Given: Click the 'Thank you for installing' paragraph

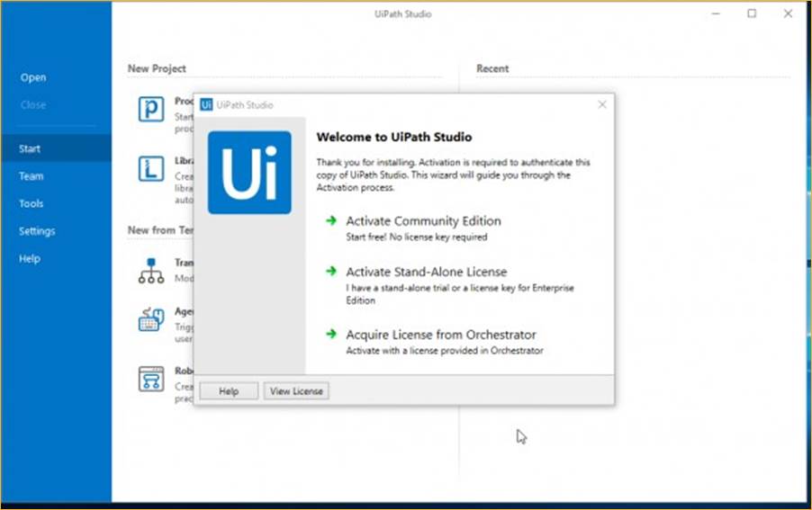Looking at the screenshot, I should [453, 174].
